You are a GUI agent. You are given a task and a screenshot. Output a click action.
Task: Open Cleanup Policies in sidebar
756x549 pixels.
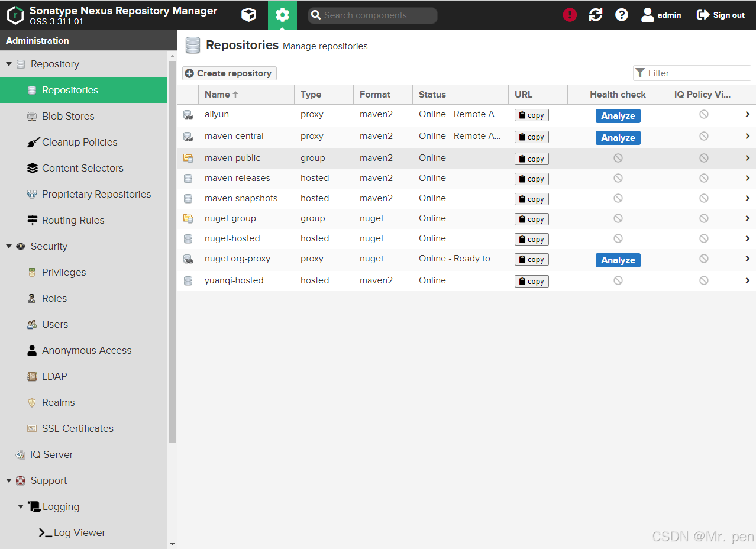point(83,142)
